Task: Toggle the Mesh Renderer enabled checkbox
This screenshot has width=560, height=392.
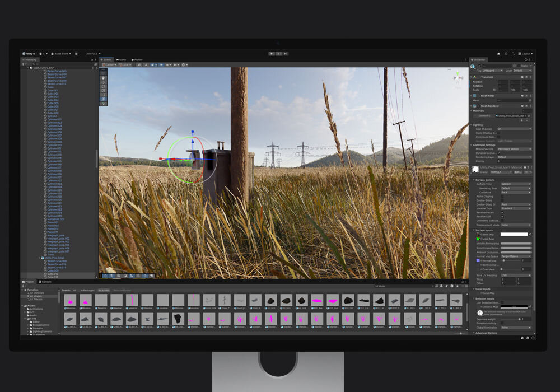Action: [478, 105]
